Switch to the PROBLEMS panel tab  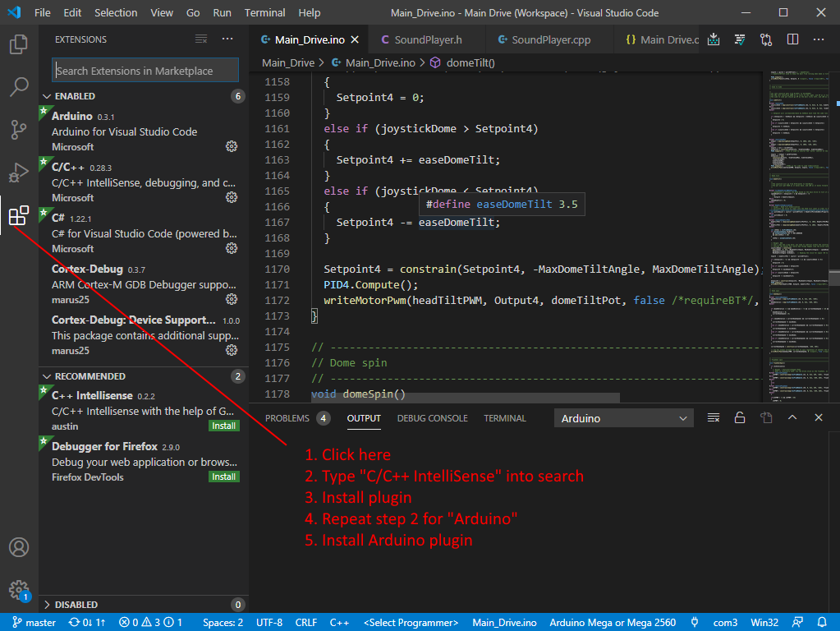(297, 418)
